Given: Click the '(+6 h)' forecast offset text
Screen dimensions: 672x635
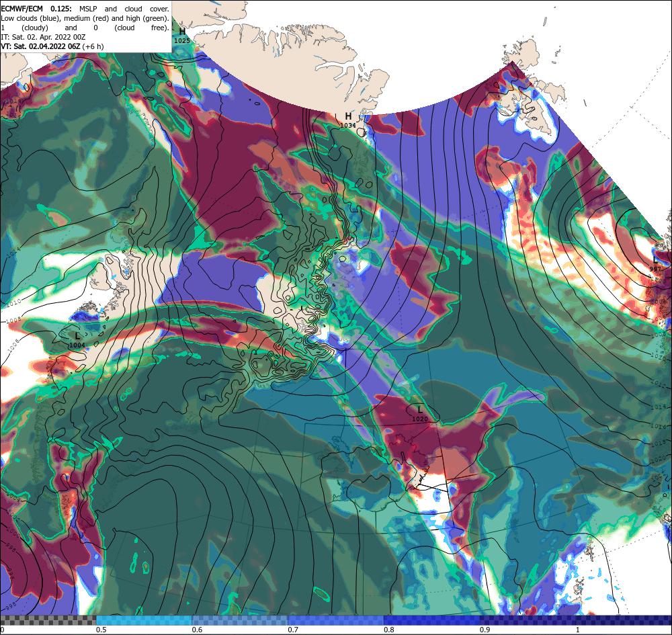Looking at the screenshot, I should point(93,47).
